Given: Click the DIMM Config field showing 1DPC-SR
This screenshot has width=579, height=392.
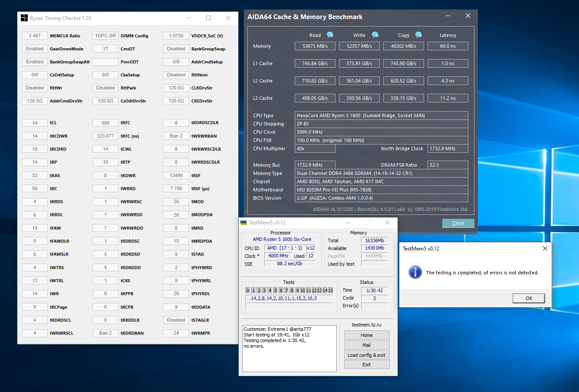Looking at the screenshot, I should point(105,36).
